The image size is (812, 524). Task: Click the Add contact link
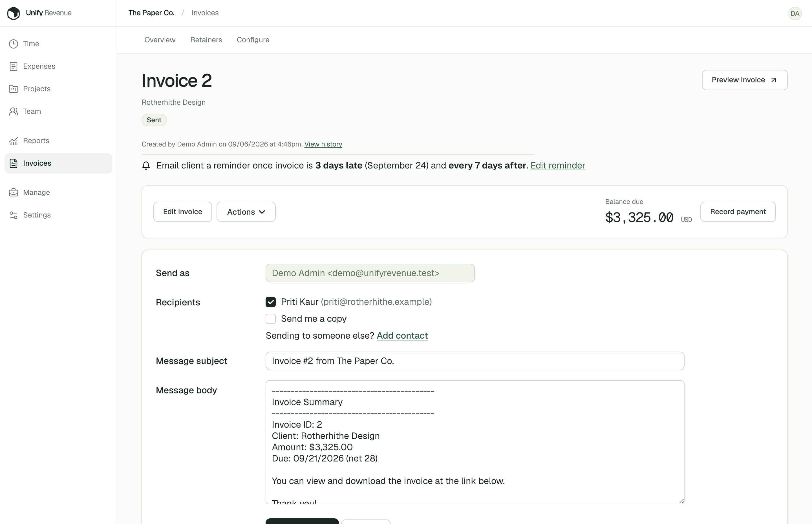pyautogui.click(x=402, y=336)
